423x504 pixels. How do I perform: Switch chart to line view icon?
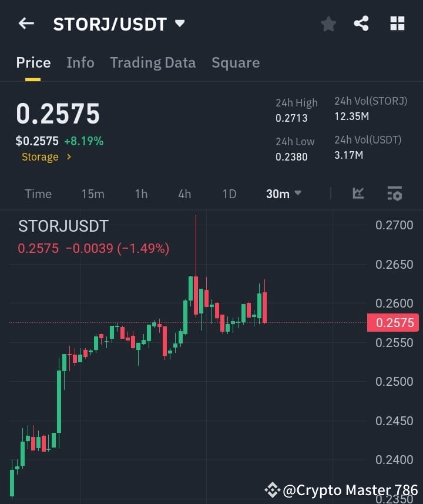[x=358, y=193]
